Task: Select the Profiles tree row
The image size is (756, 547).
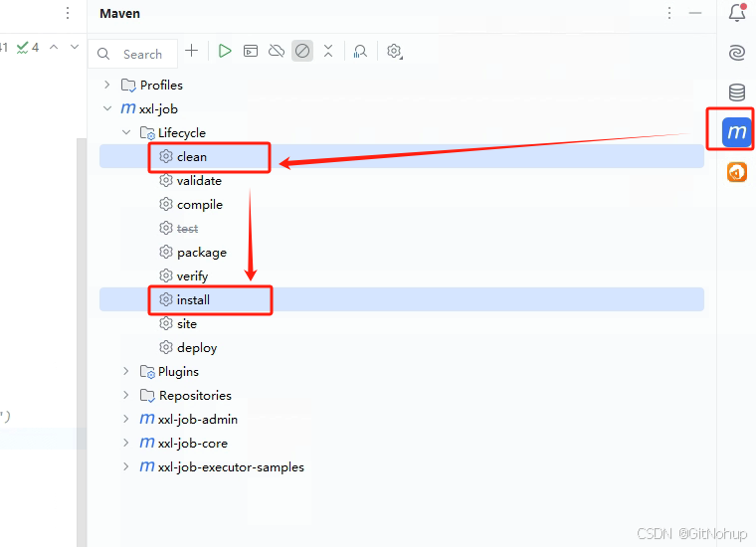Action: tap(402, 85)
